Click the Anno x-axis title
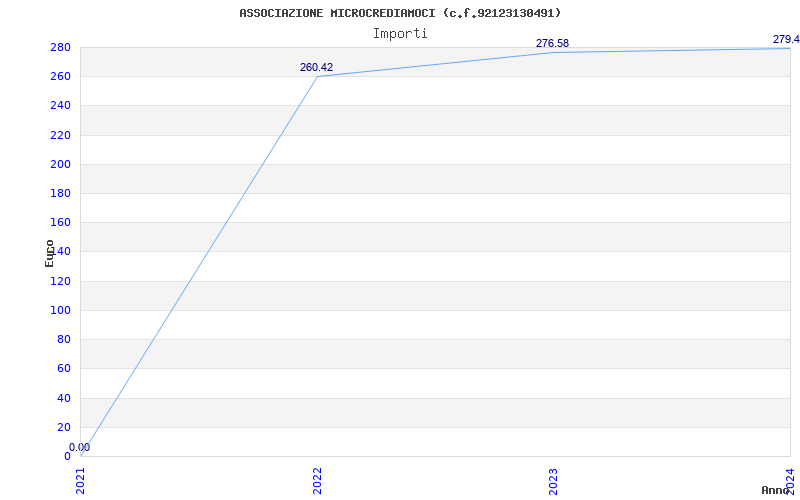800x500 pixels. (x=776, y=490)
